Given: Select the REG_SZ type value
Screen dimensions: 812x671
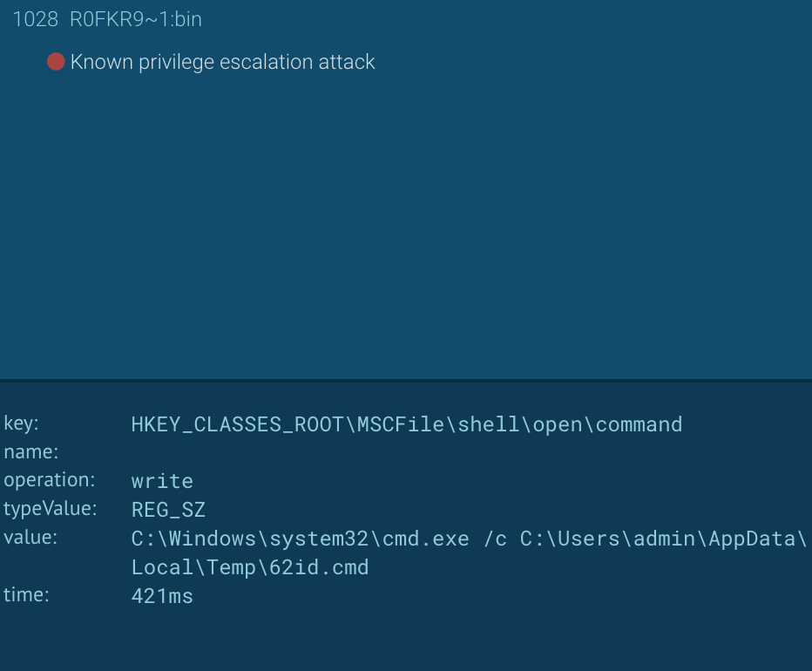Looking at the screenshot, I should point(168,509).
